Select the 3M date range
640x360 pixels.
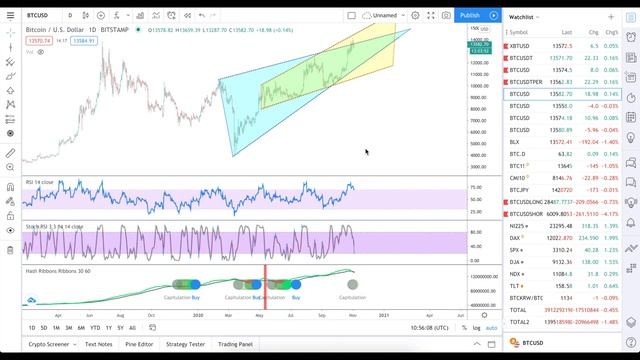69,328
